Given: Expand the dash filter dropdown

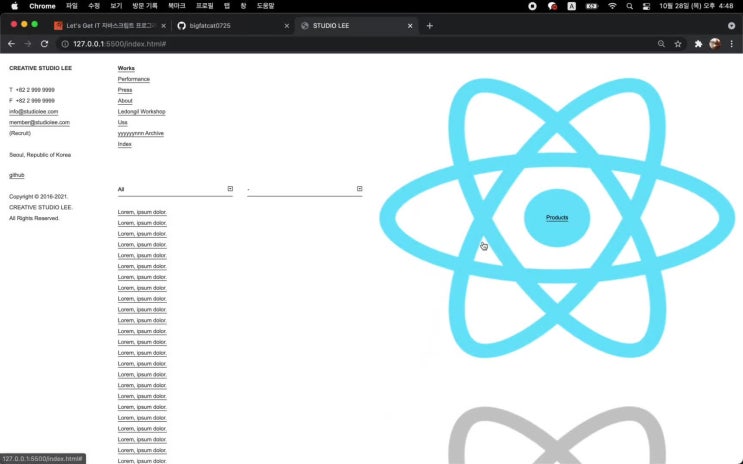Looking at the screenshot, I should [x=304, y=189].
